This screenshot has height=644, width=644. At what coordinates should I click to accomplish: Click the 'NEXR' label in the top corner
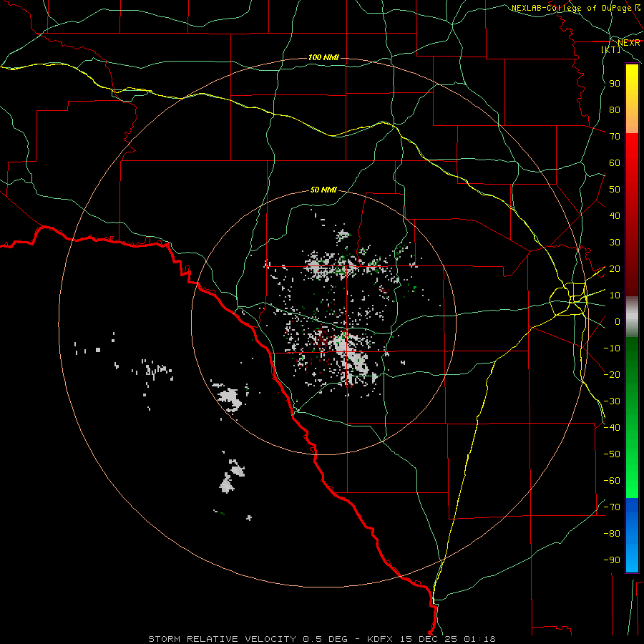click(629, 43)
